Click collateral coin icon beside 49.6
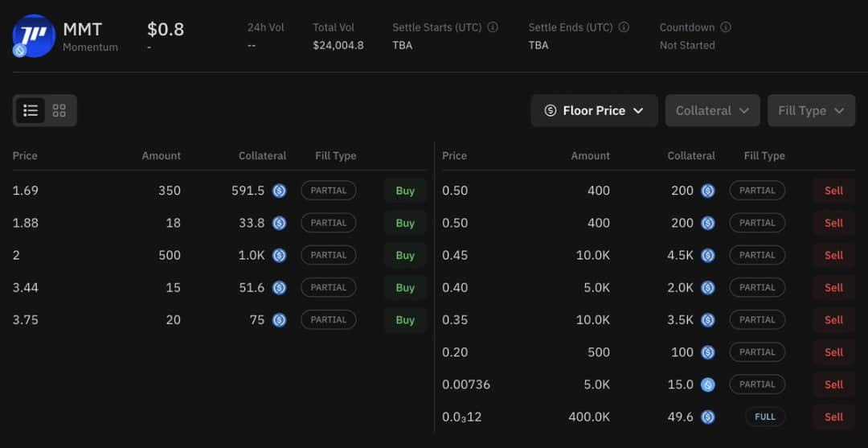The height and width of the screenshot is (448, 868). pyautogui.click(x=707, y=417)
